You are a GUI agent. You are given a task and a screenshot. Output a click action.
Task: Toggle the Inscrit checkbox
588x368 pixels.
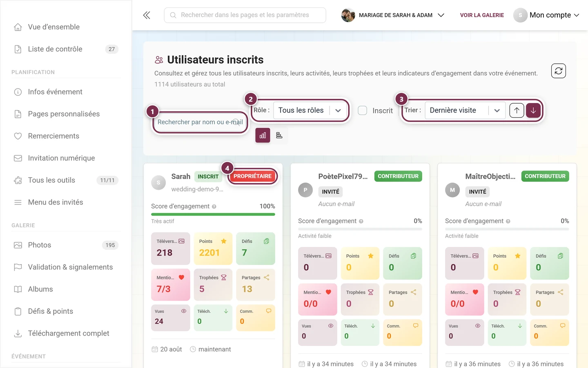[362, 110]
